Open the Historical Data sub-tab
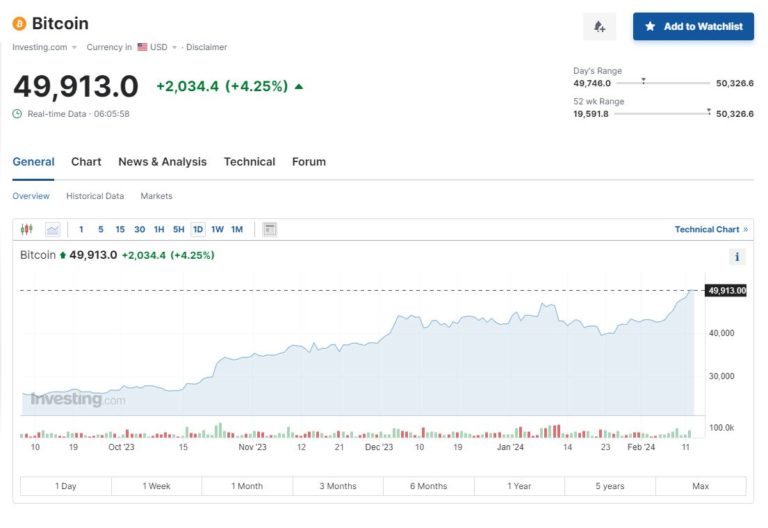Image resolution: width=768 pixels, height=528 pixels. pos(95,196)
